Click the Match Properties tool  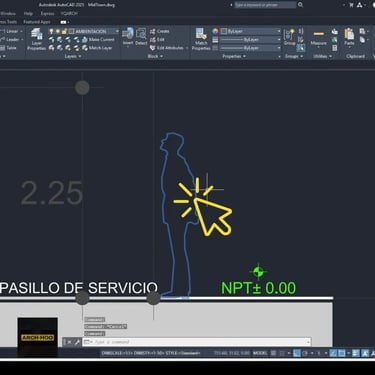(x=201, y=39)
